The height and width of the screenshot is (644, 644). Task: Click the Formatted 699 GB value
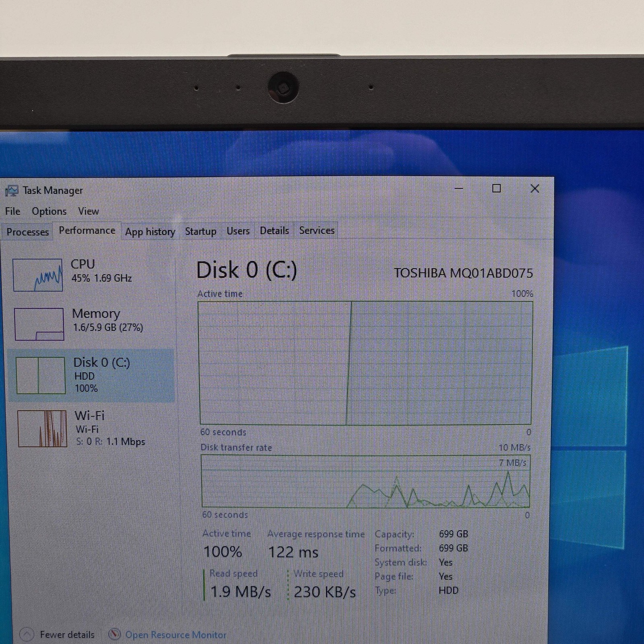pyautogui.click(x=454, y=548)
